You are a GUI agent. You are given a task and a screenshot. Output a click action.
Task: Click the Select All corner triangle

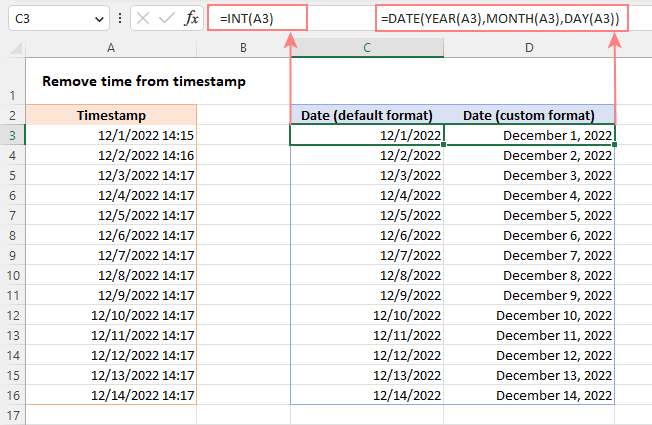pyautogui.click(x=14, y=48)
